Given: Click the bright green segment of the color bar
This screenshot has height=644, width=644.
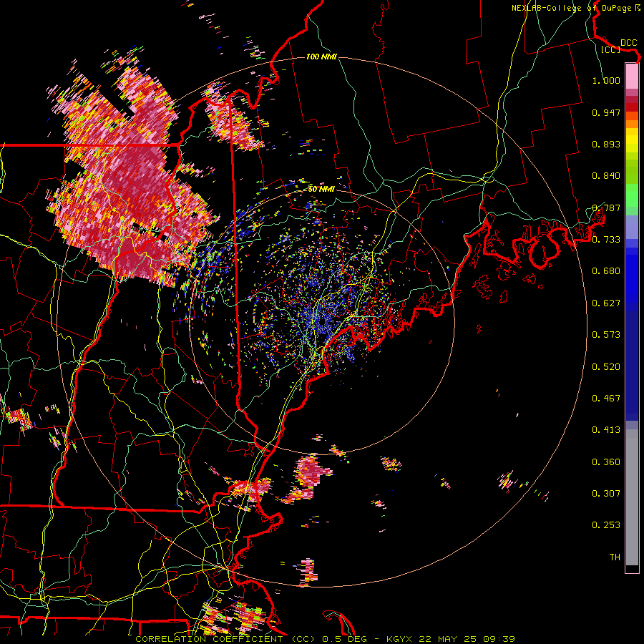Looking at the screenshot, I should pyautogui.click(x=632, y=195).
